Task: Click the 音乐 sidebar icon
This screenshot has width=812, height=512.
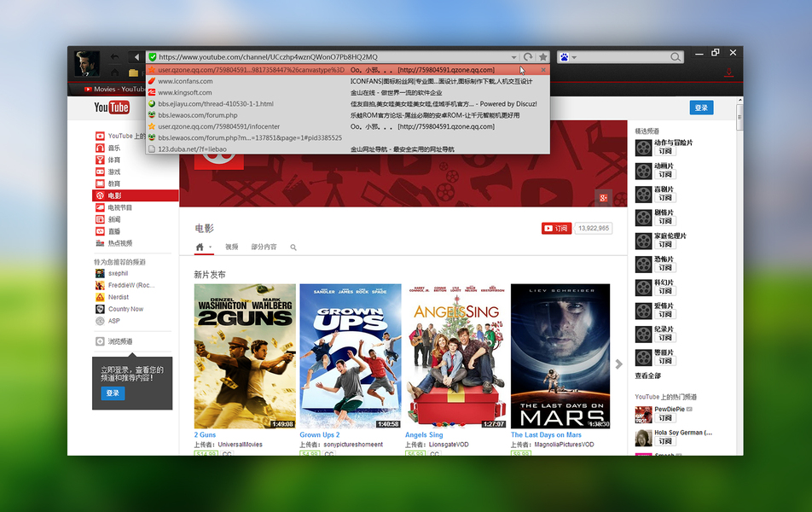Action: [100, 148]
